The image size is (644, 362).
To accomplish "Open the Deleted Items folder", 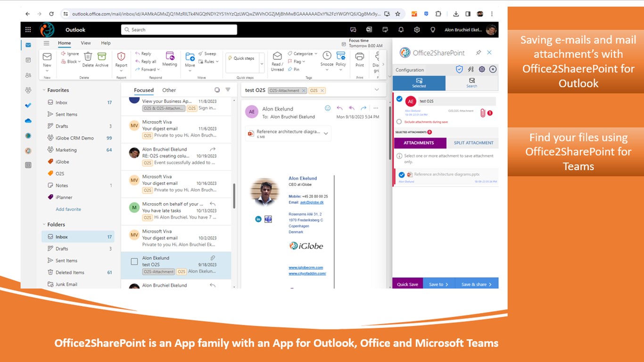I will pyautogui.click(x=78, y=272).
